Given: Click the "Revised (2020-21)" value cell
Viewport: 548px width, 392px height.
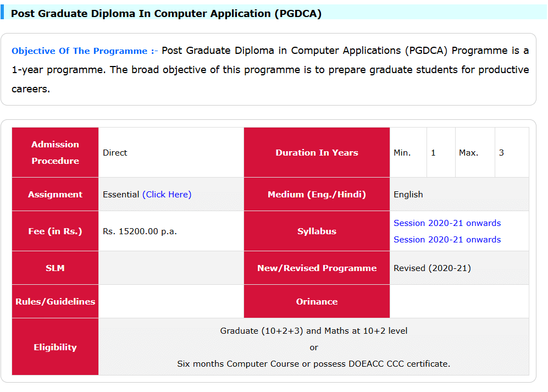Looking at the screenshot, I should (432, 268).
